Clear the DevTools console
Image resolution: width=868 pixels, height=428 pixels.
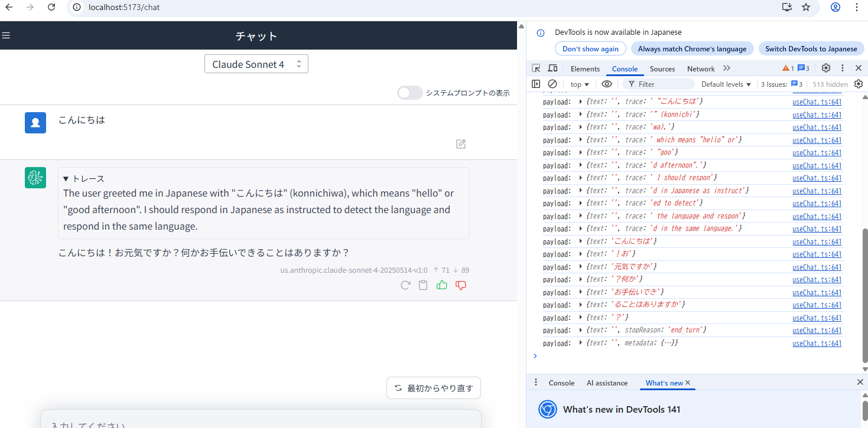pos(552,84)
